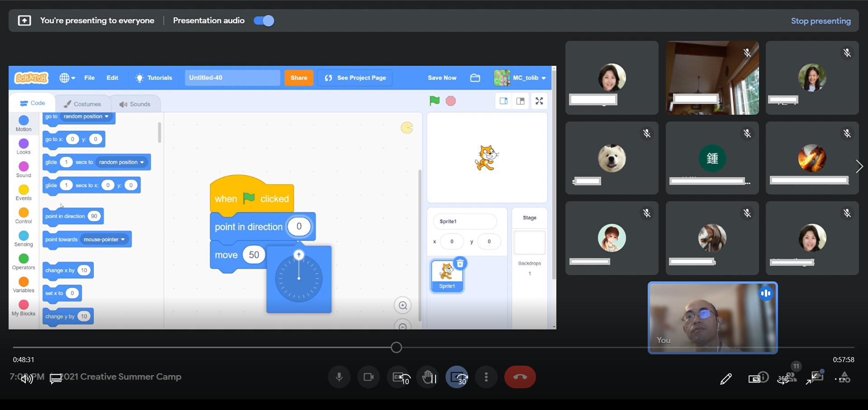Delete Sprite1 using the trash icon
Image resolution: width=868 pixels, height=410 pixels.
coord(460,264)
